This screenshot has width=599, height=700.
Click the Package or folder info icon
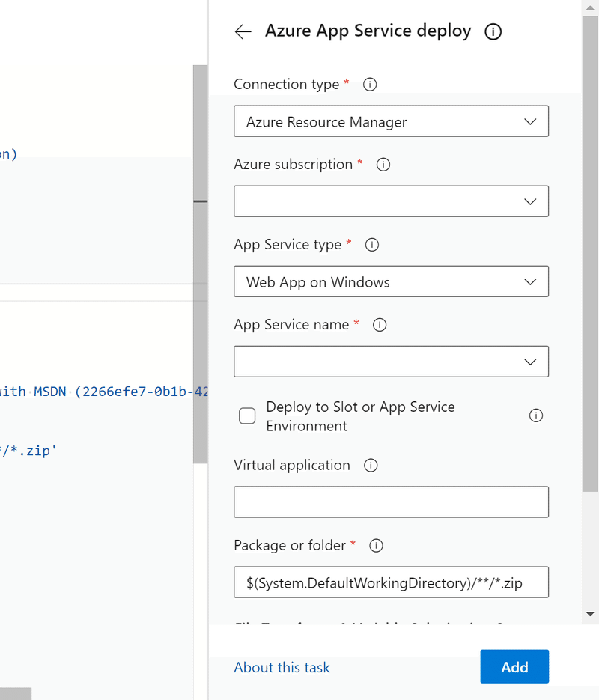tap(377, 546)
